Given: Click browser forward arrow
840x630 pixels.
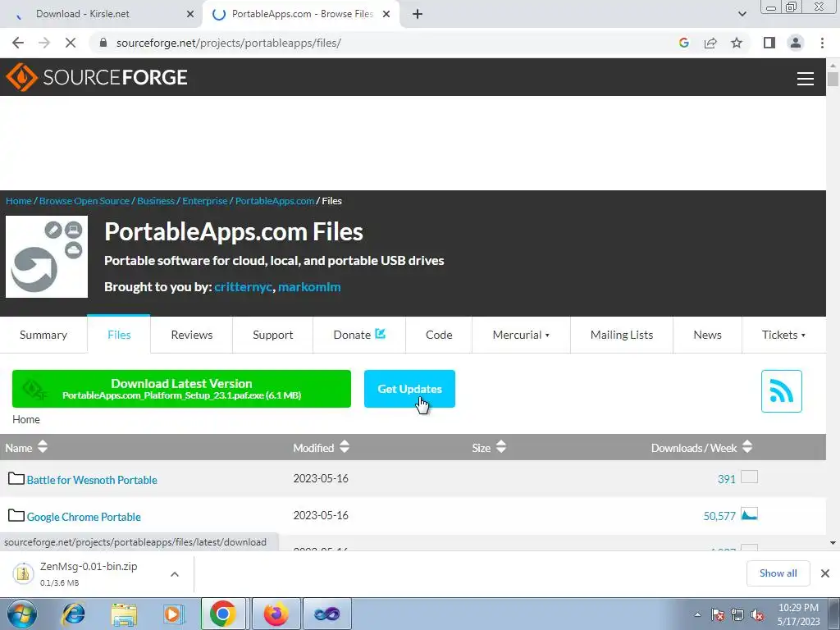Looking at the screenshot, I should (x=44, y=43).
